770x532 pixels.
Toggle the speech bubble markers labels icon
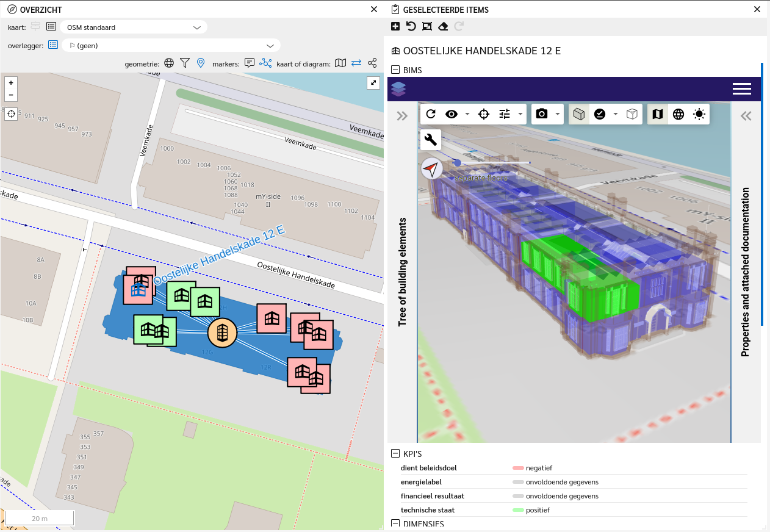(x=249, y=63)
